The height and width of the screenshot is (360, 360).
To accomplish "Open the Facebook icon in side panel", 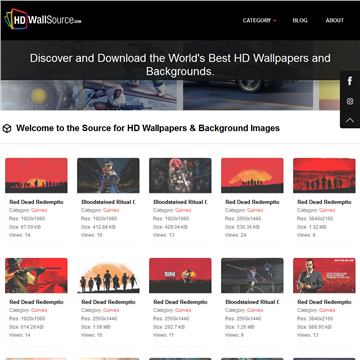I will point(350,81).
